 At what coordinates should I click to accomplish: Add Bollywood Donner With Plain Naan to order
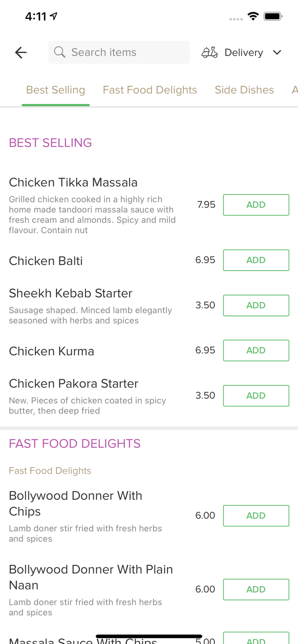256,589
